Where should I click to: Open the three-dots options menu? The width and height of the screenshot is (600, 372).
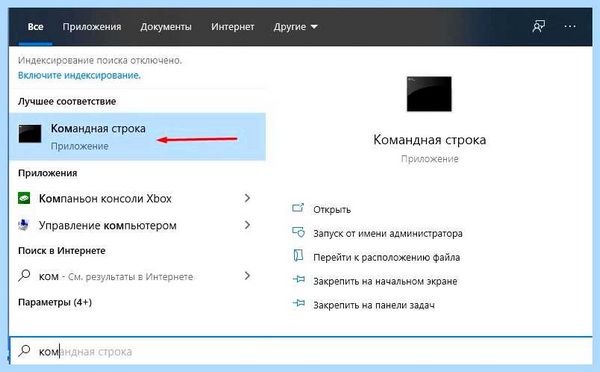(570, 26)
